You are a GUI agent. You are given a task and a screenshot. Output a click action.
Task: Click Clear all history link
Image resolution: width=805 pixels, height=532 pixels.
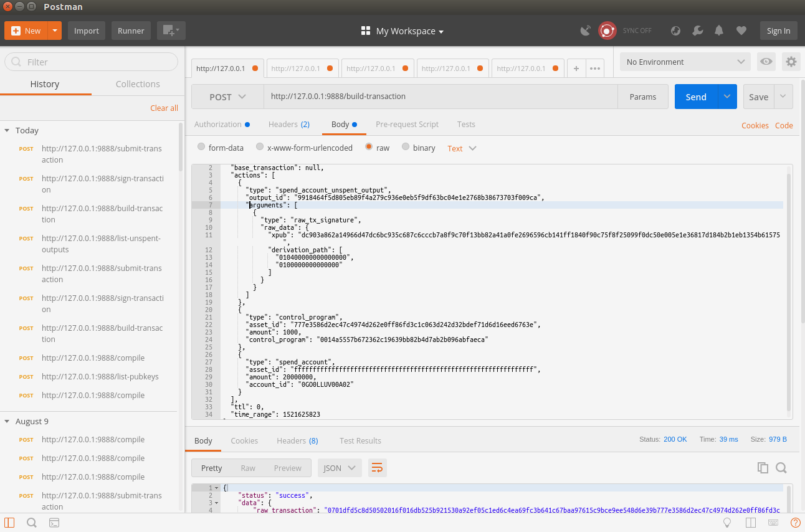click(164, 108)
